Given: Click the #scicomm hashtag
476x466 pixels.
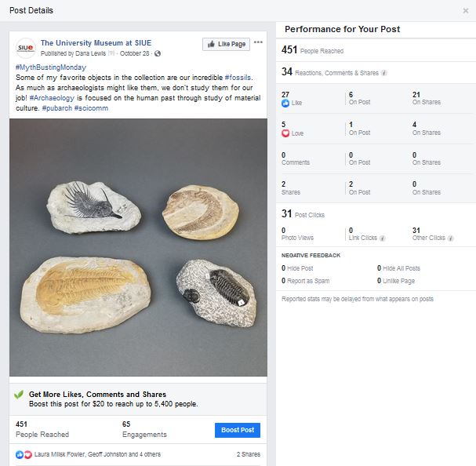Looking at the screenshot, I should coord(93,108).
